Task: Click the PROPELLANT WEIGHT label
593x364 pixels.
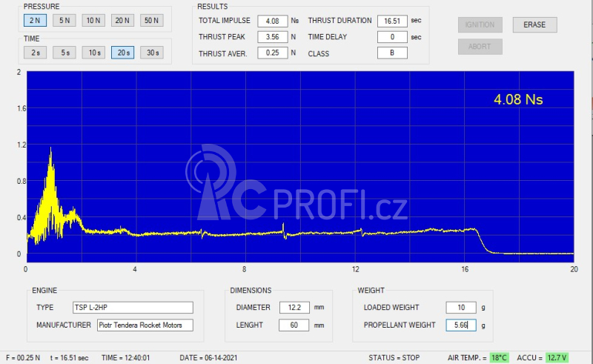Action: coord(400,325)
